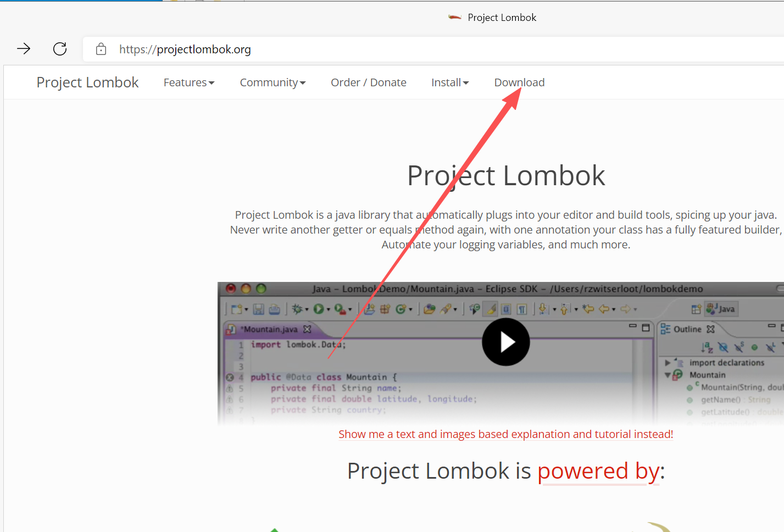Expand the Community dropdown menu
The width and height of the screenshot is (784, 532).
pos(273,82)
